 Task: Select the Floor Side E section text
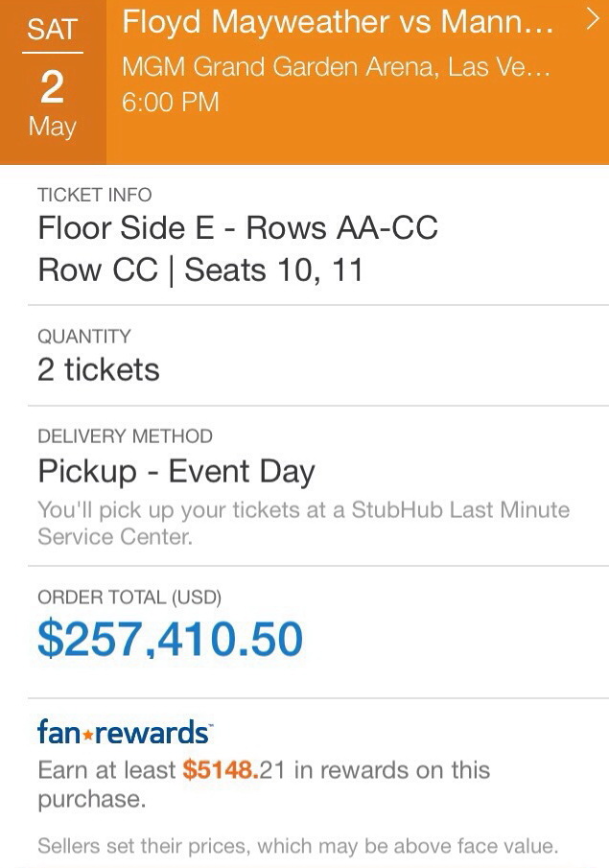point(238,228)
